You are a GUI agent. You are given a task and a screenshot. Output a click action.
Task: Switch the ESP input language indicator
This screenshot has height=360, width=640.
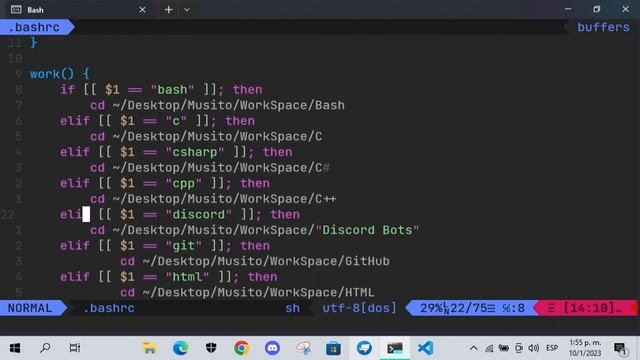pos(552,348)
